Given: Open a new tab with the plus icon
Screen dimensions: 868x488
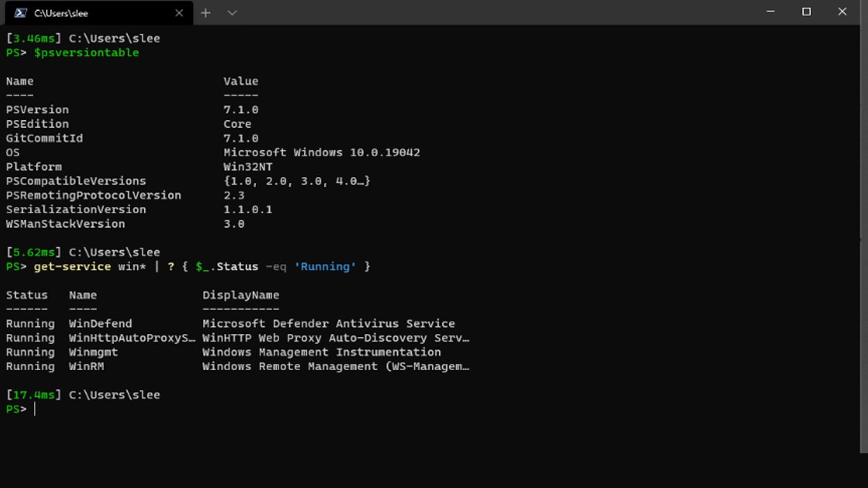Looking at the screenshot, I should (x=206, y=12).
